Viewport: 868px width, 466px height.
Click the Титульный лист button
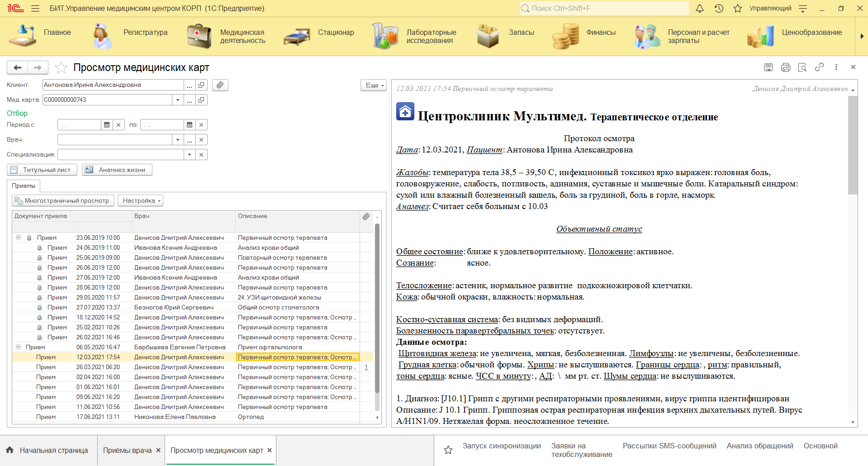[x=42, y=170]
